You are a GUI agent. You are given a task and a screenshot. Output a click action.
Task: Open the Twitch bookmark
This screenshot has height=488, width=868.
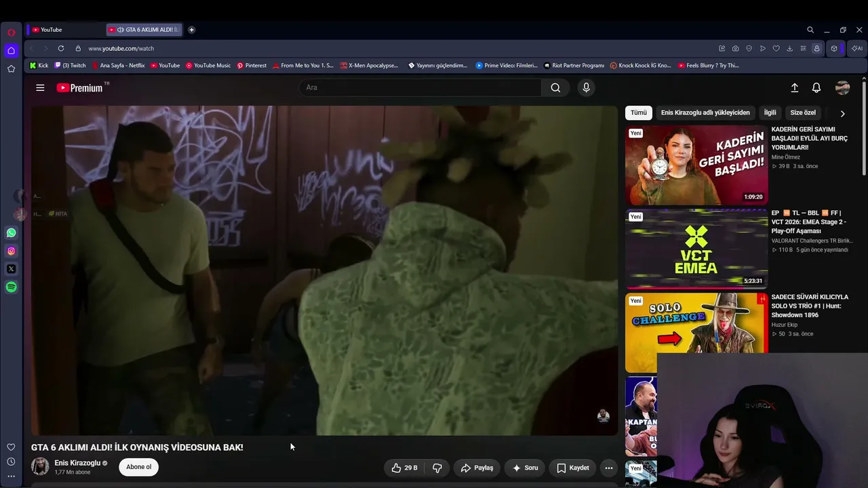pos(70,66)
